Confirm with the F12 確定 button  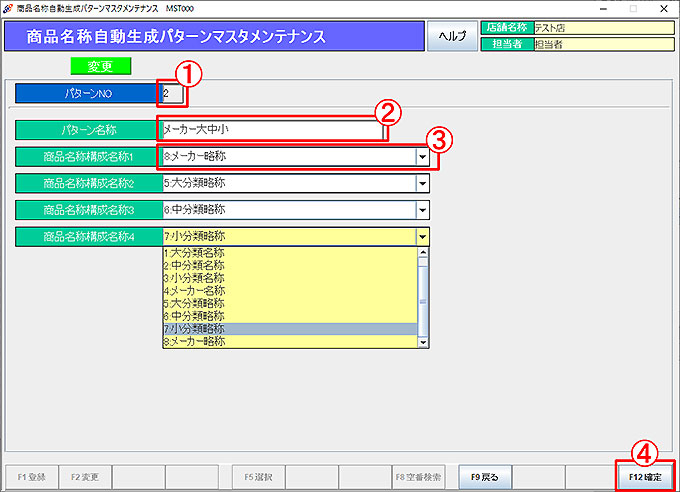click(x=645, y=477)
